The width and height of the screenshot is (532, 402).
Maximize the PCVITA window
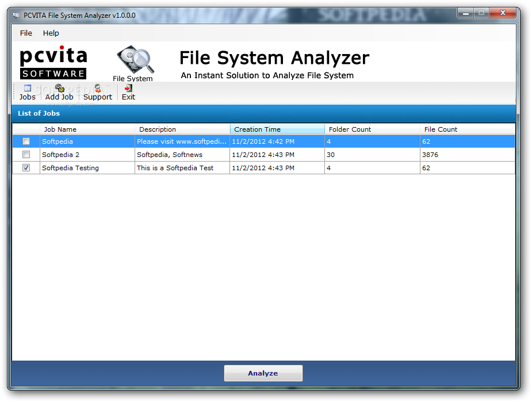pos(481,13)
